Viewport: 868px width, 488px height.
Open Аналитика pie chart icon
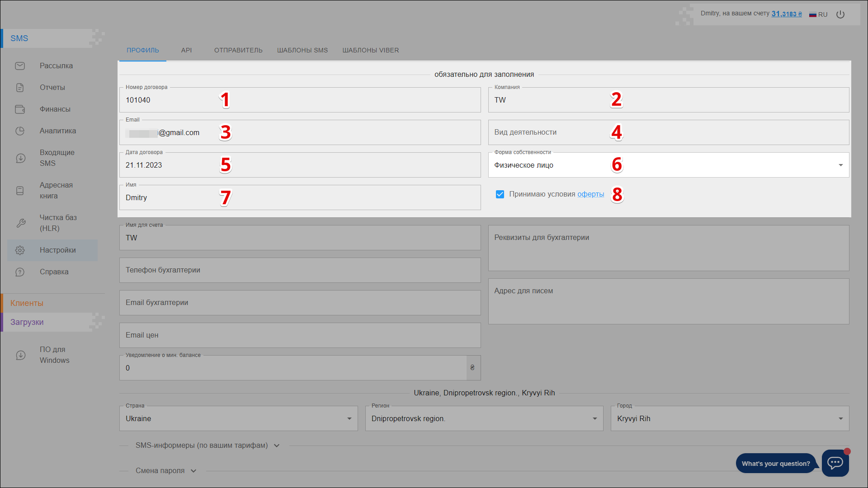[20, 131]
